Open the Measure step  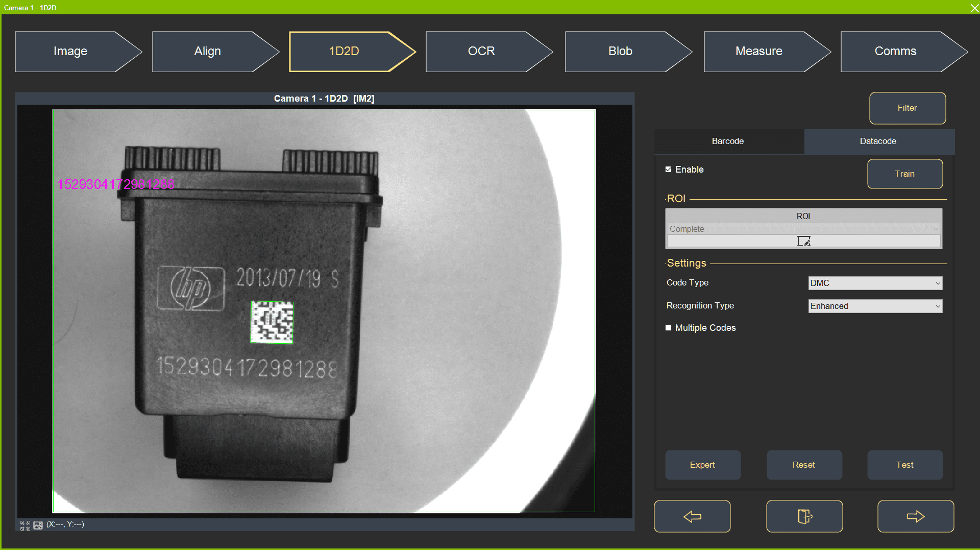coord(767,52)
